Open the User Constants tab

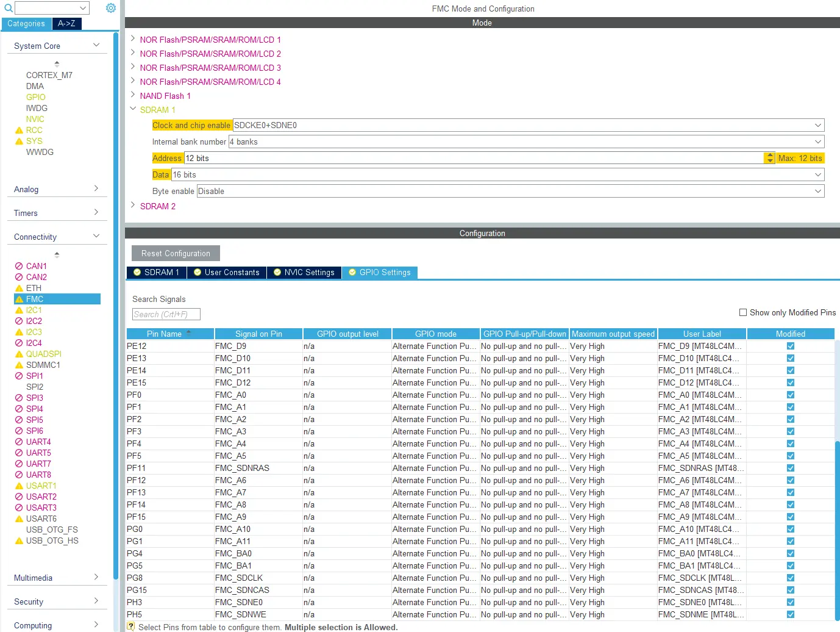[227, 273]
